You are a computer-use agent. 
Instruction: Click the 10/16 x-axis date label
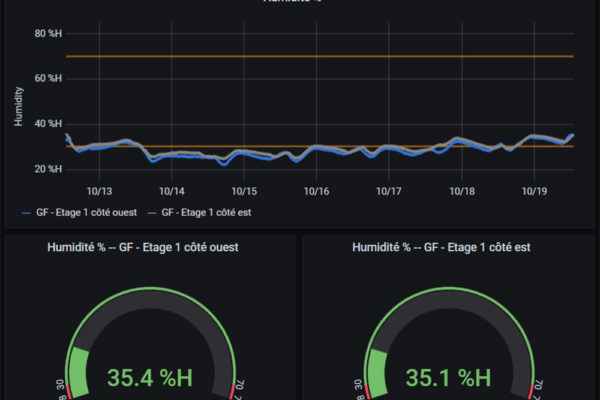(x=316, y=191)
